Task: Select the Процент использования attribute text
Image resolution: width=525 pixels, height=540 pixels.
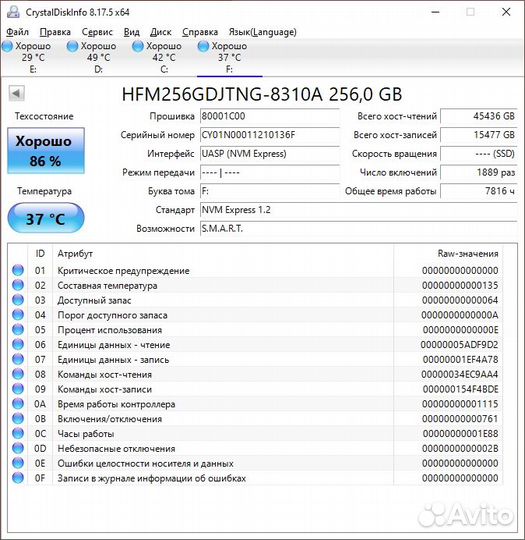Action: (110, 330)
